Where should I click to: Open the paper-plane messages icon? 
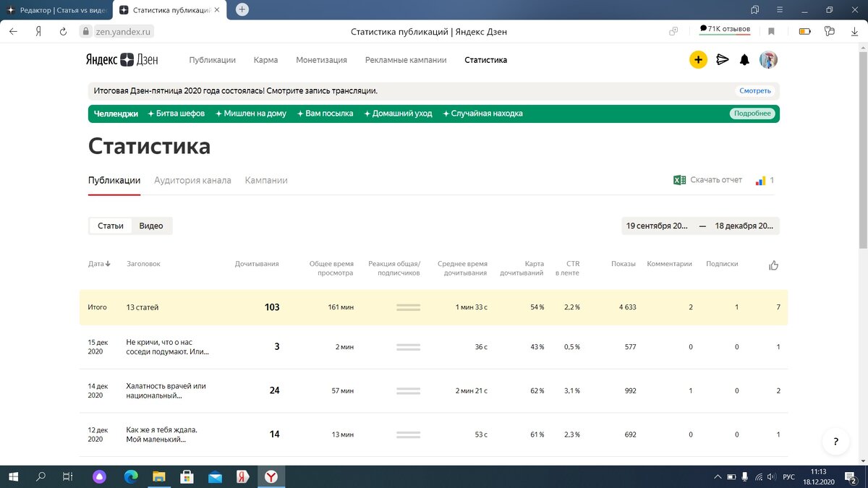(722, 60)
